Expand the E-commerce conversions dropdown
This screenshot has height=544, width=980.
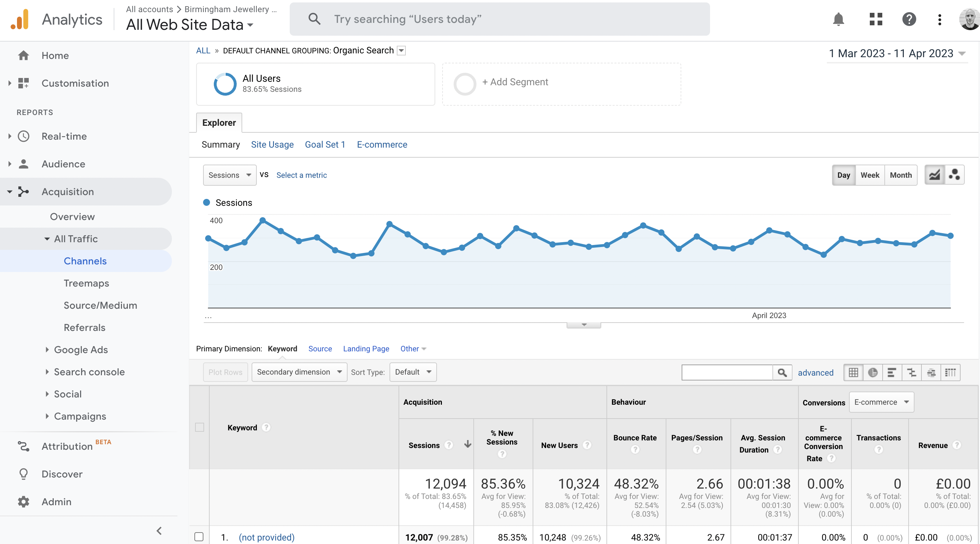(x=882, y=401)
